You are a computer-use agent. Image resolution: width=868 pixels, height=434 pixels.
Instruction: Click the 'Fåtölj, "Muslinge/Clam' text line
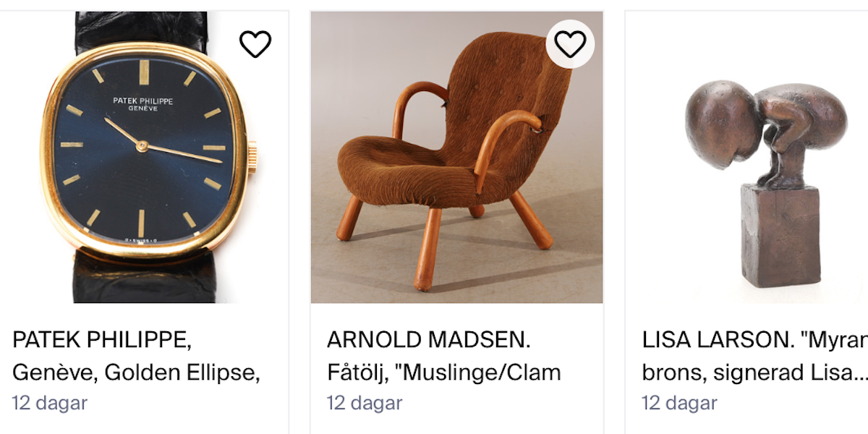[x=444, y=373]
